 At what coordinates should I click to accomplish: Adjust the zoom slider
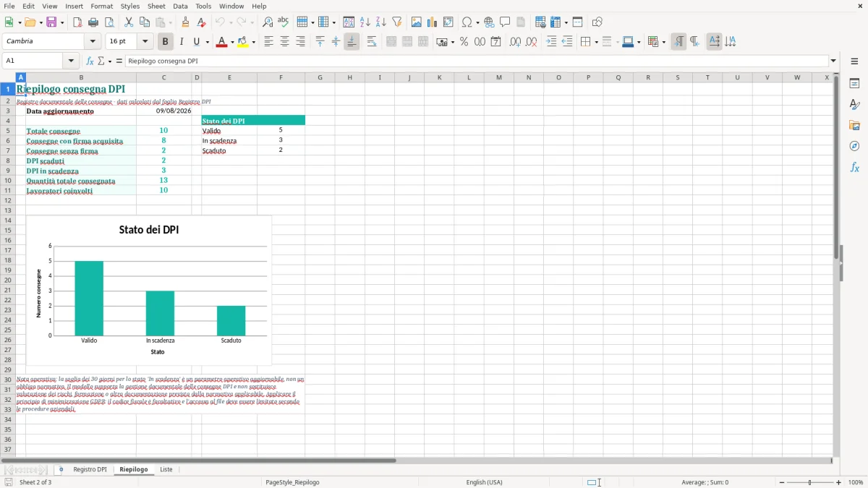(x=810, y=482)
